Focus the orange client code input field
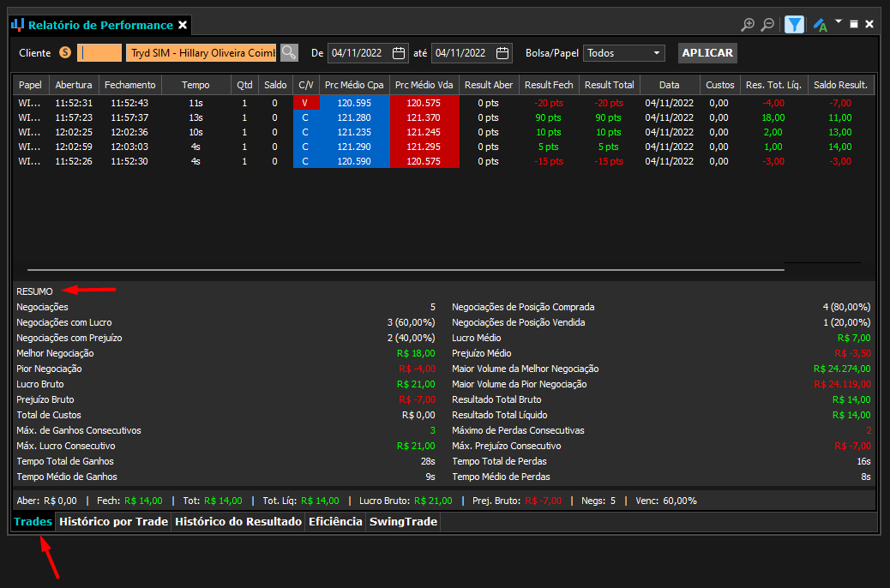Viewport: 890px width, 588px height. tap(99, 53)
